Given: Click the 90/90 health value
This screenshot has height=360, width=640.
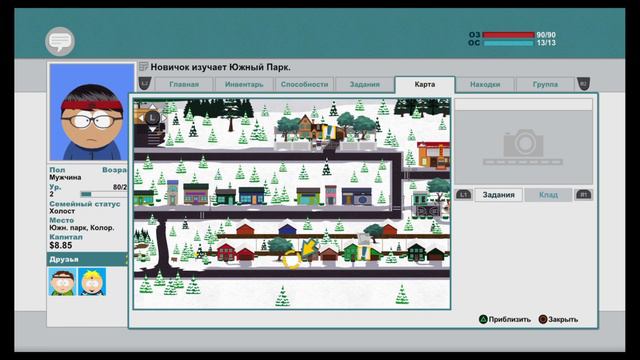Looking at the screenshot, I should click(546, 35).
